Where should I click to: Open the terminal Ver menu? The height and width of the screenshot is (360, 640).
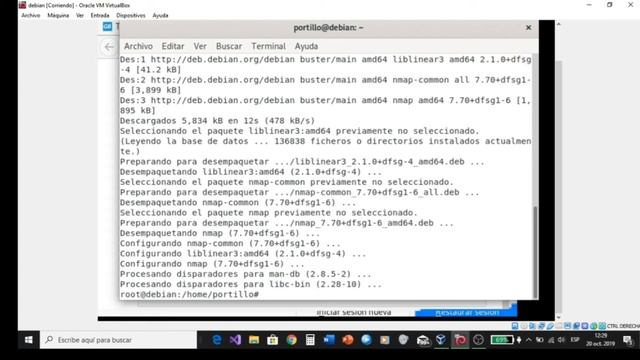point(200,46)
